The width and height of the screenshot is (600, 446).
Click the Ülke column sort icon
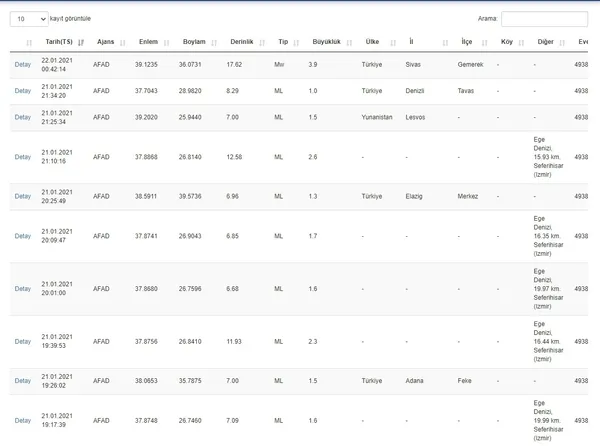tap(390, 43)
